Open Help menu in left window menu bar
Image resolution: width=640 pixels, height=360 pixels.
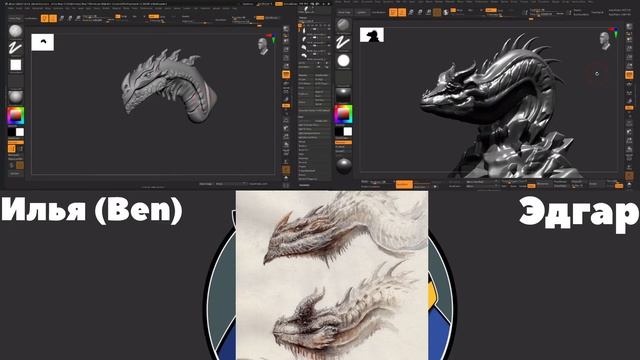point(234,8)
